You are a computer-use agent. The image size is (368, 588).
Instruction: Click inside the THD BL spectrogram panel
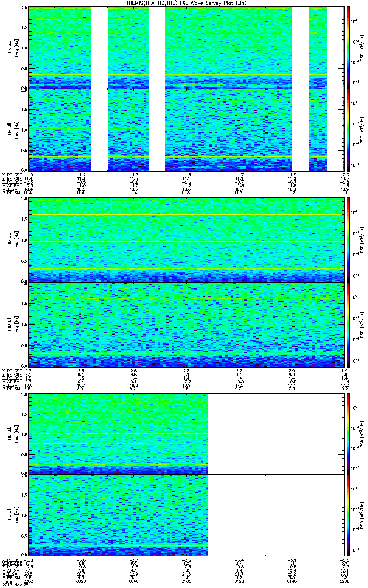(185, 240)
